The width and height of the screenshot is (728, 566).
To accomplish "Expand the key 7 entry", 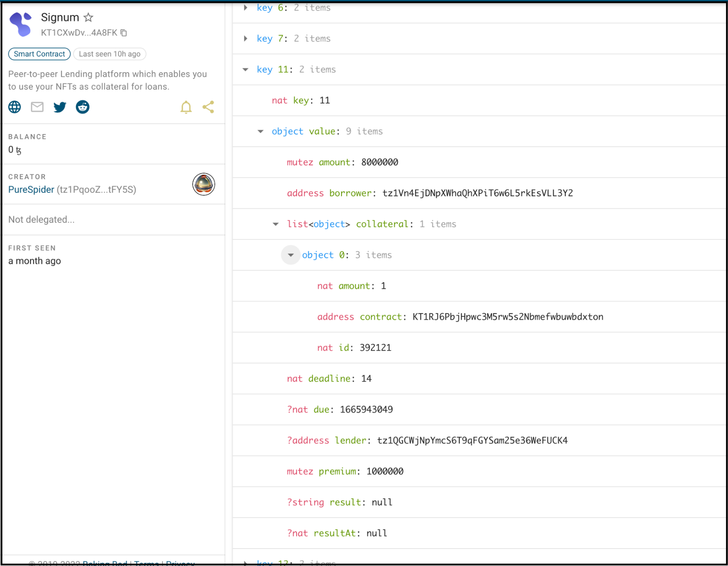I will [246, 38].
